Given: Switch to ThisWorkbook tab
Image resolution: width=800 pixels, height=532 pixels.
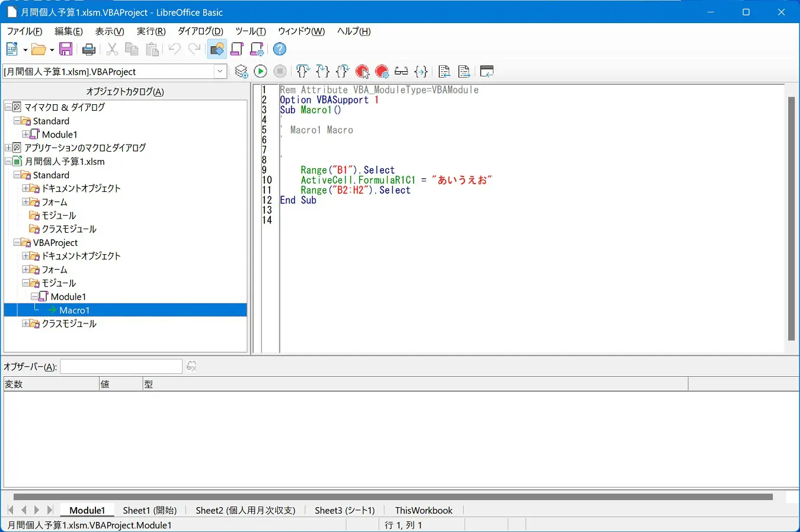Looking at the screenshot, I should click(424, 510).
